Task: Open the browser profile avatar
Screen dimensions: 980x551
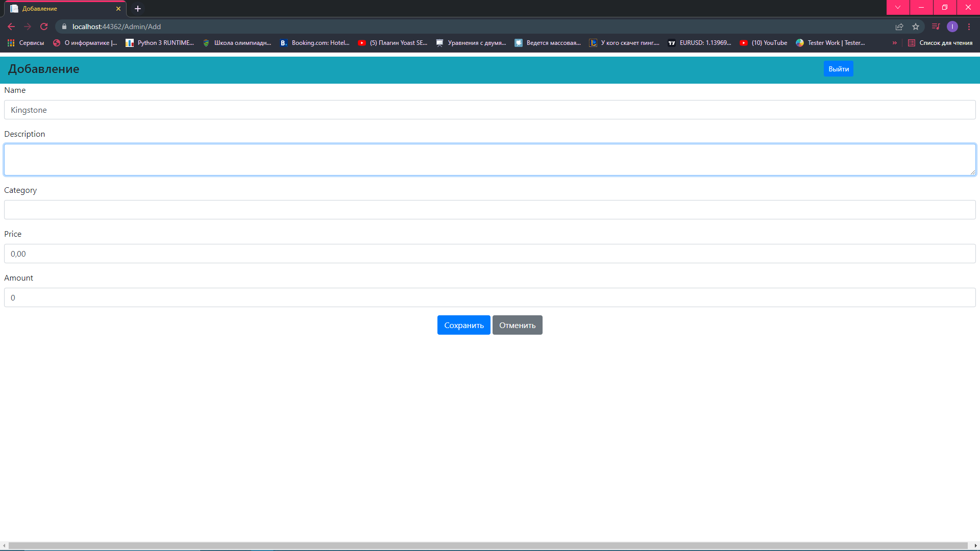Action: pos(952,27)
